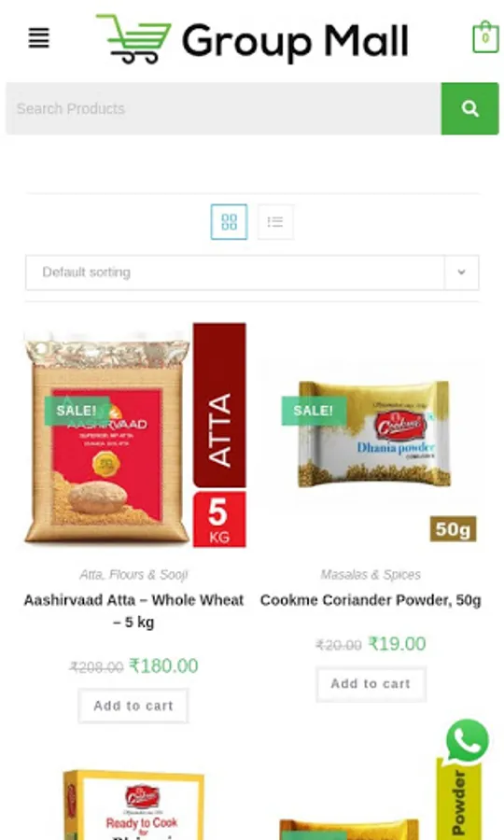Click the Group Mall logo
504x840 pixels.
click(x=252, y=39)
